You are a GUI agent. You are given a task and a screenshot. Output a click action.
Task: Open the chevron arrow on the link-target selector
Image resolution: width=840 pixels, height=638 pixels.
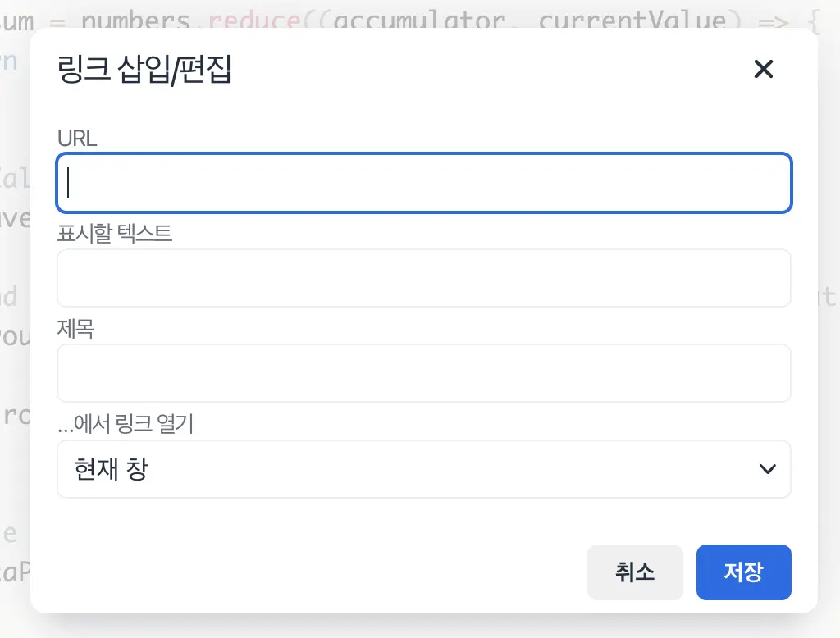pyautogui.click(x=768, y=468)
